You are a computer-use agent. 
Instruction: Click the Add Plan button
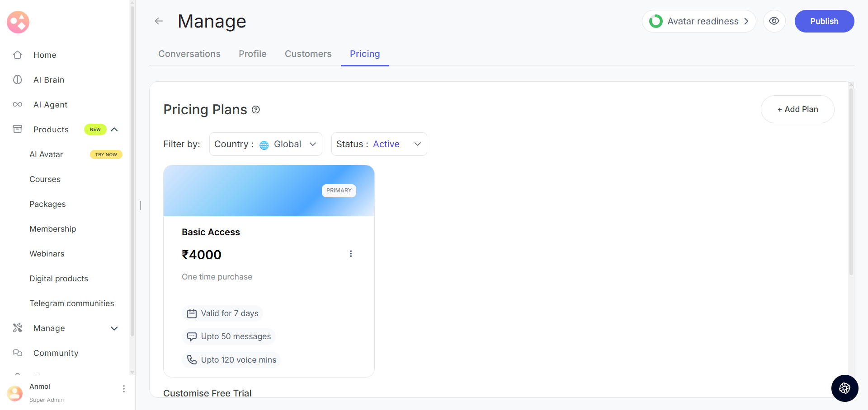[797, 109]
